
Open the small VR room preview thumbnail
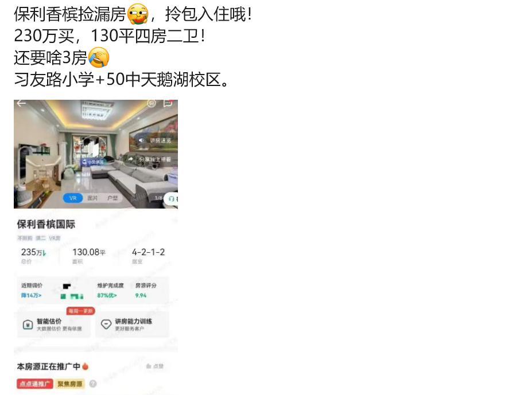tap(42, 174)
